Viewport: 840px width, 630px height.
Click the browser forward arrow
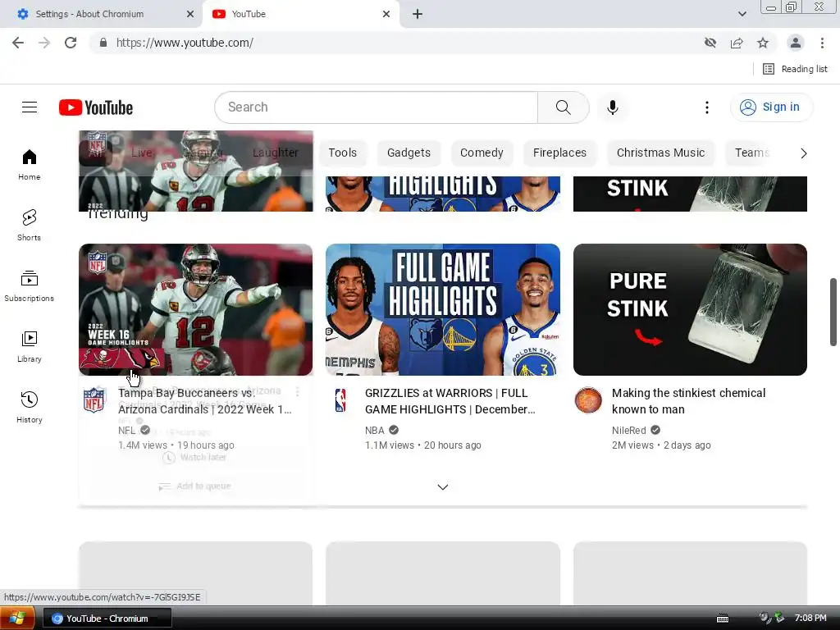coord(44,43)
